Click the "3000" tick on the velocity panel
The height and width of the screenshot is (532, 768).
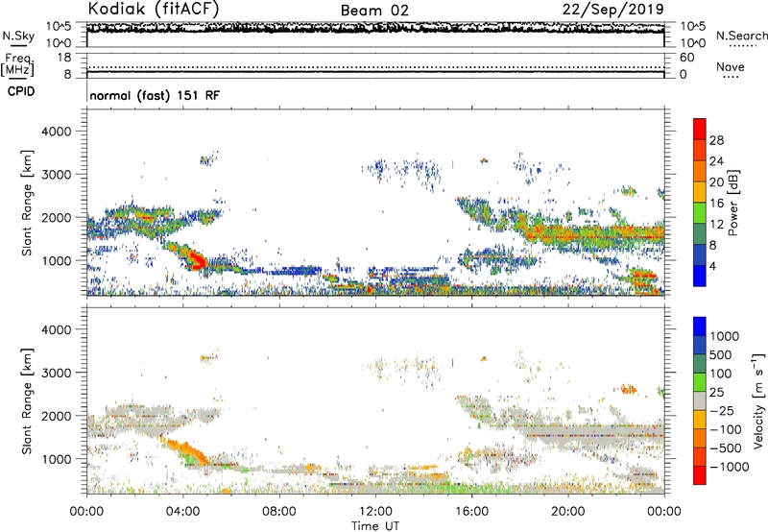click(x=56, y=373)
